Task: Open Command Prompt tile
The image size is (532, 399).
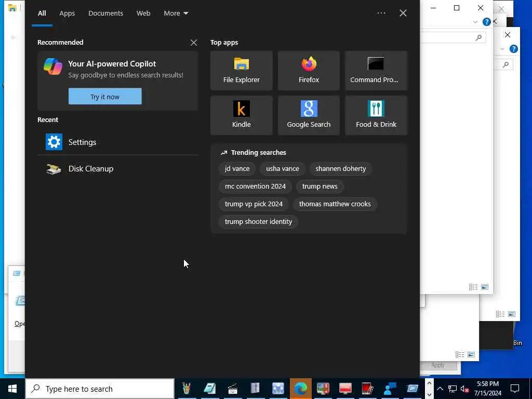Action: click(x=376, y=71)
